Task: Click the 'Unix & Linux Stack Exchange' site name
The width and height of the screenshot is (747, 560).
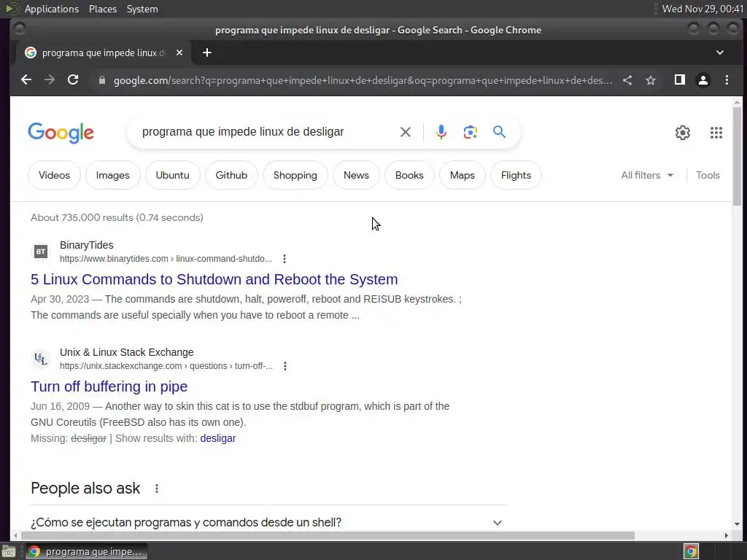Action: [127, 352]
